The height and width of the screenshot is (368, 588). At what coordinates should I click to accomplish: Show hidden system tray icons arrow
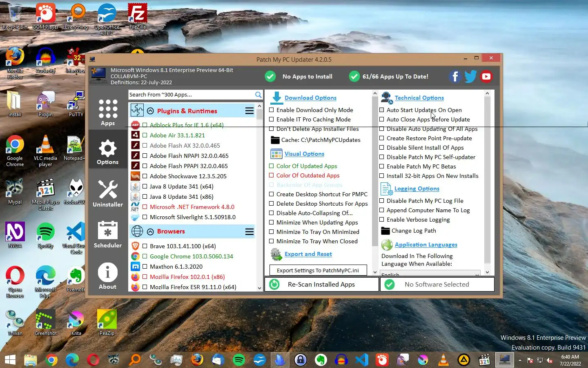point(520,360)
